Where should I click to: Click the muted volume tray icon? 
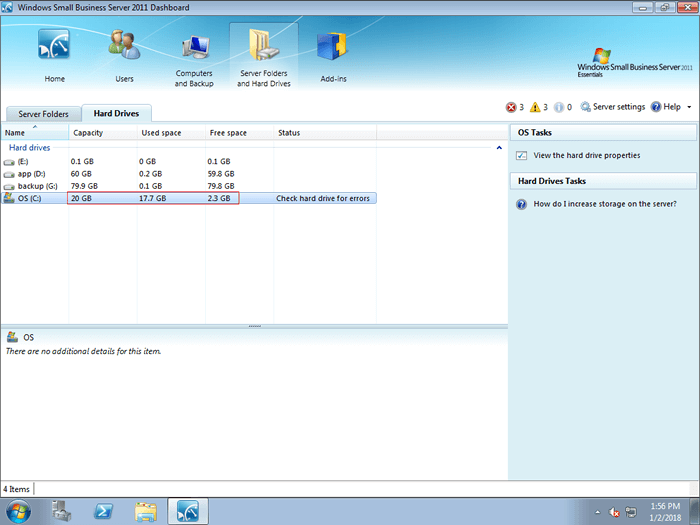(614, 512)
